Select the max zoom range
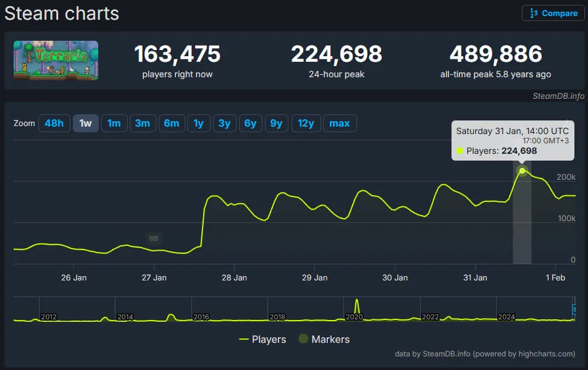588x370 pixels. point(339,124)
